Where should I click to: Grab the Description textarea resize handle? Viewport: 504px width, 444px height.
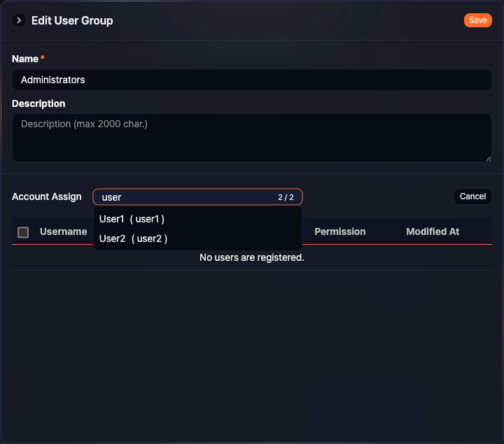coord(488,158)
